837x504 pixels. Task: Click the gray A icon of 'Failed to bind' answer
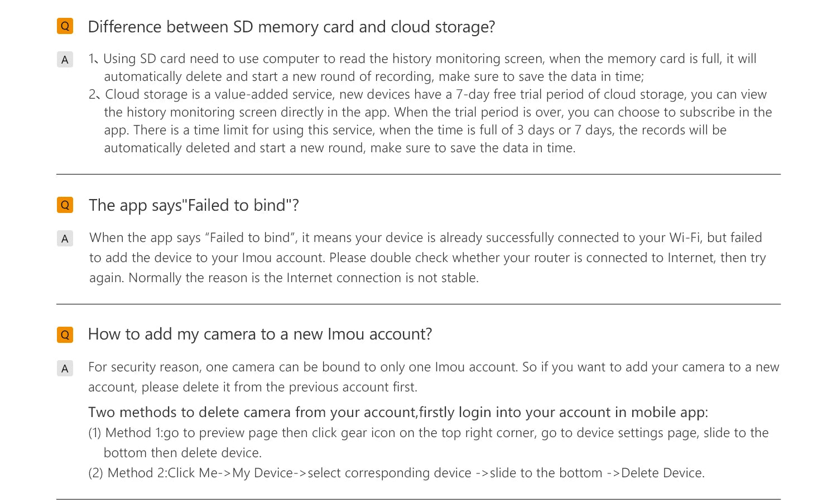[x=65, y=239]
